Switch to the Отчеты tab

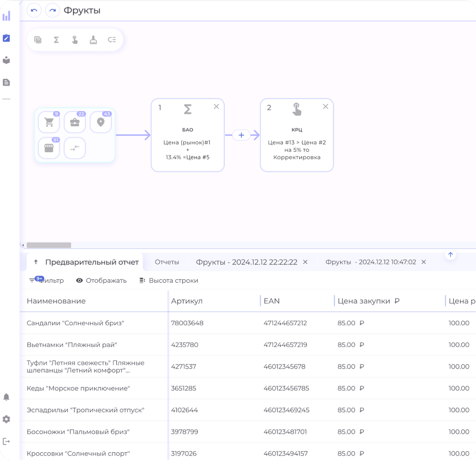(167, 262)
